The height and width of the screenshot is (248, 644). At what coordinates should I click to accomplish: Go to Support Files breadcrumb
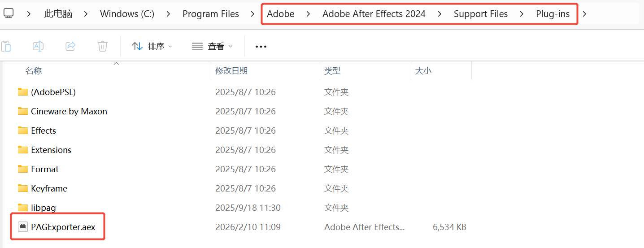click(x=481, y=14)
